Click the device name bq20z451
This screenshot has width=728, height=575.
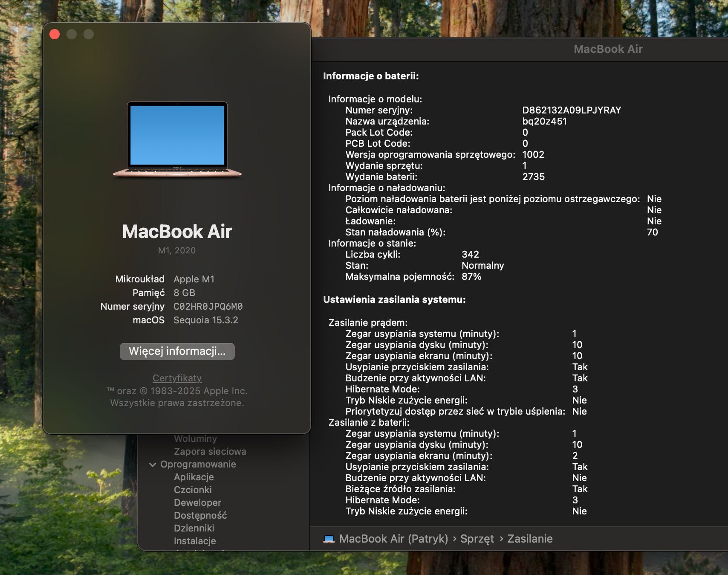click(x=545, y=121)
